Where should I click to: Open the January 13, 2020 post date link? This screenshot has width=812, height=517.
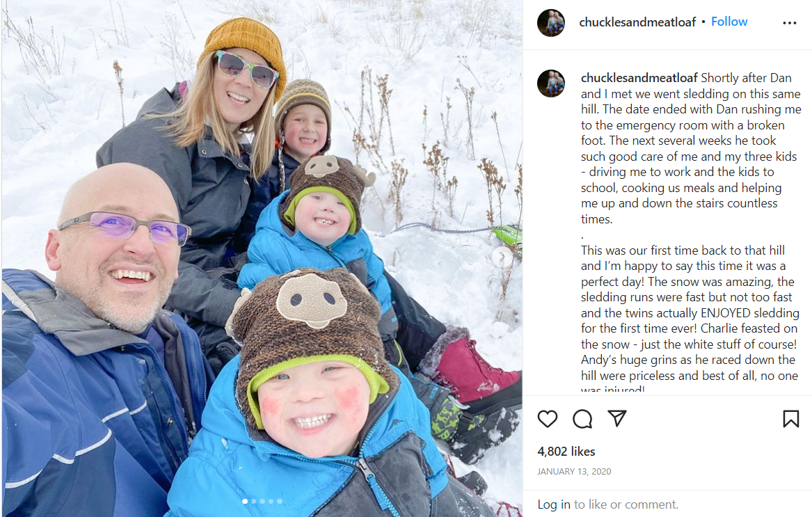(574, 471)
